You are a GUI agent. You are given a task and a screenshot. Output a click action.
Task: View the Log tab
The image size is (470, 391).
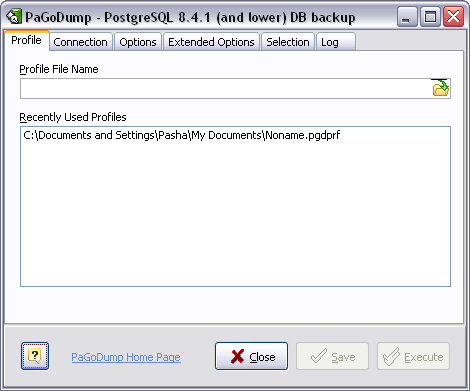[x=336, y=42]
